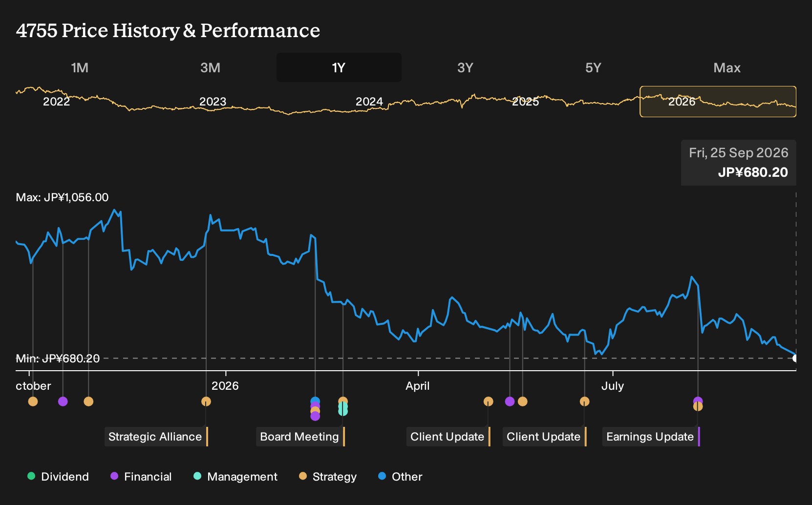Click the highlighted 2026 range selector on the mini chart
812x505 pixels.
point(718,102)
